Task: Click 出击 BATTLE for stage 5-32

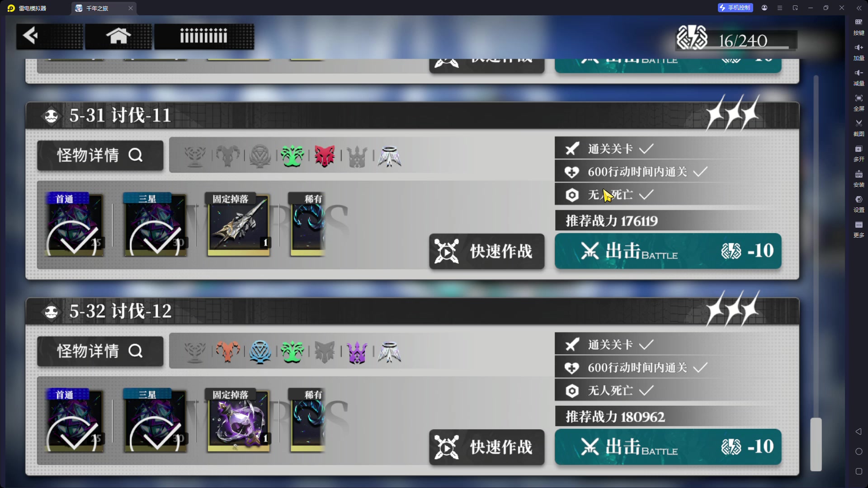Action: [x=668, y=447]
